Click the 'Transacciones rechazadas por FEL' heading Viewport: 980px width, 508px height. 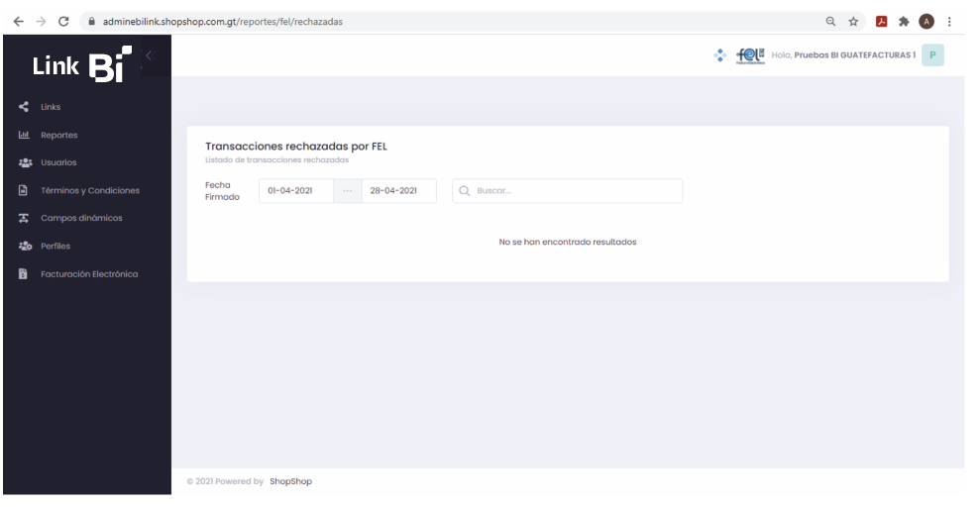coord(296,147)
